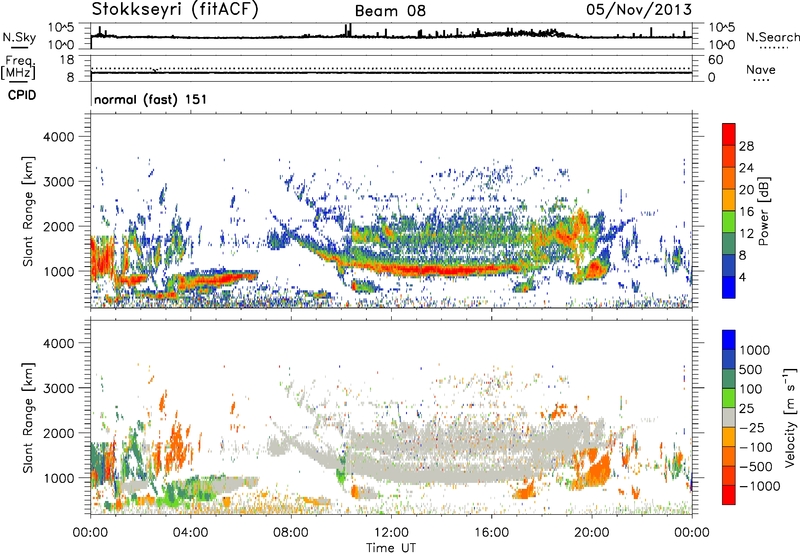Screen dimensions: 800x554
Task: Click the gray velocity scatter band near 14:00
Action: [441, 477]
